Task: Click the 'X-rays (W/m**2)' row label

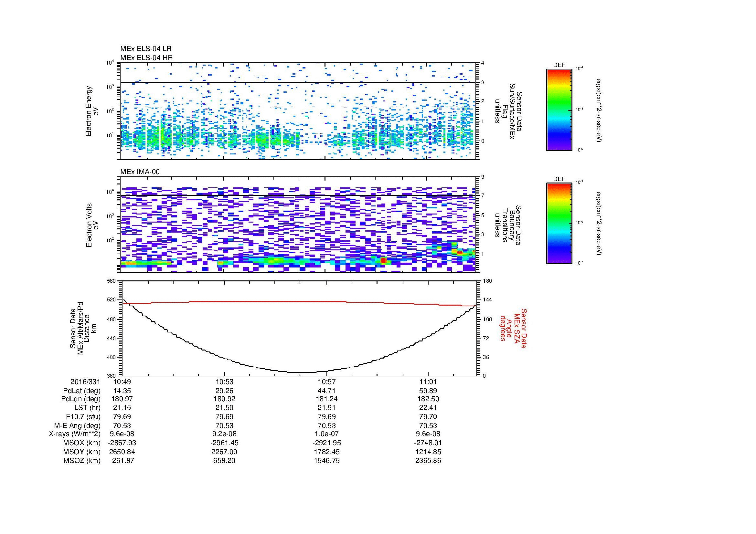Action: click(74, 434)
